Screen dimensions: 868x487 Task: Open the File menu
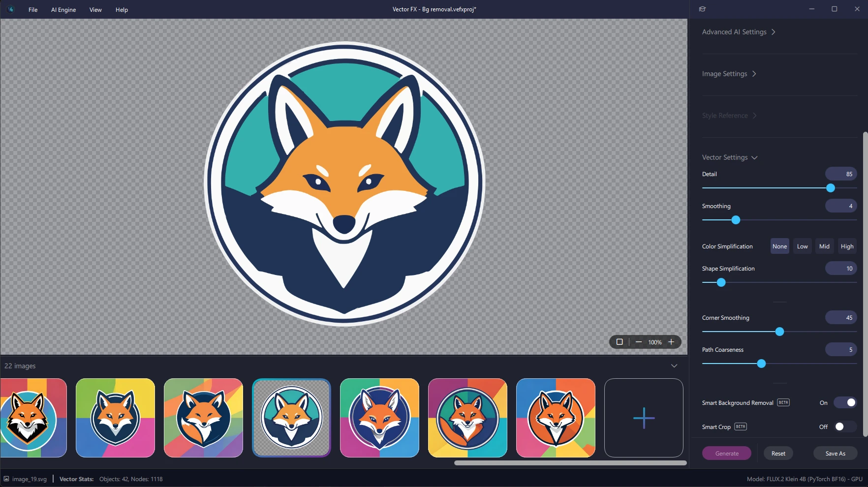point(33,9)
